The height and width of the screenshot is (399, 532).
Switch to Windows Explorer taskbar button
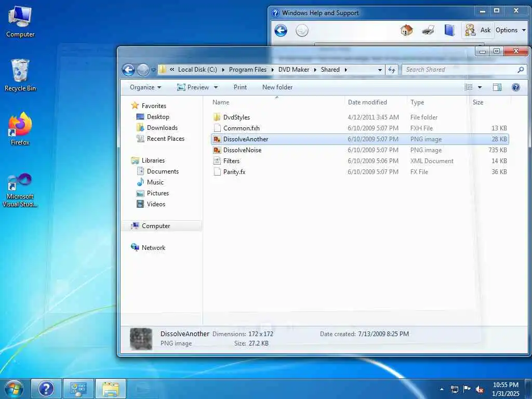tap(111, 389)
